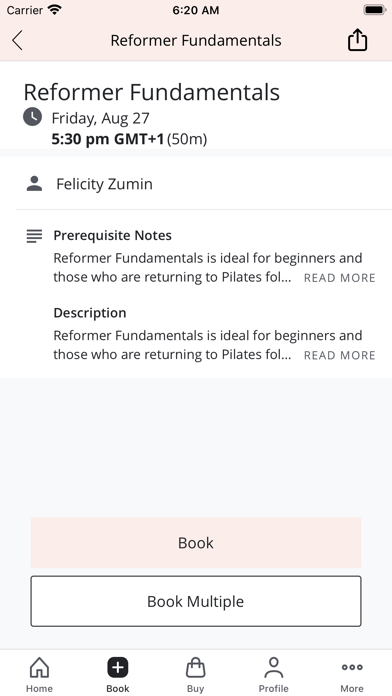The height and width of the screenshot is (696, 392).
Task: Tap the Book Multiple button
Action: click(x=196, y=601)
